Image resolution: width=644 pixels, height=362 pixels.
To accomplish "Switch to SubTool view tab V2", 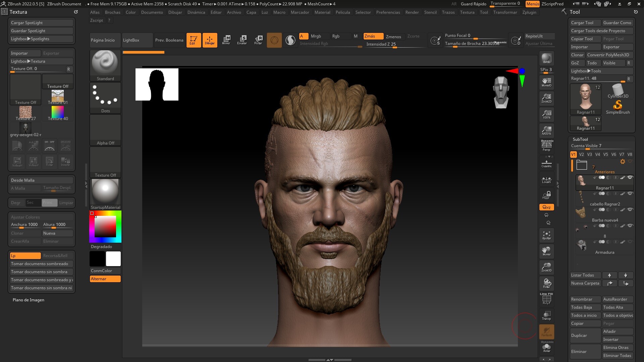I will click(x=582, y=155).
